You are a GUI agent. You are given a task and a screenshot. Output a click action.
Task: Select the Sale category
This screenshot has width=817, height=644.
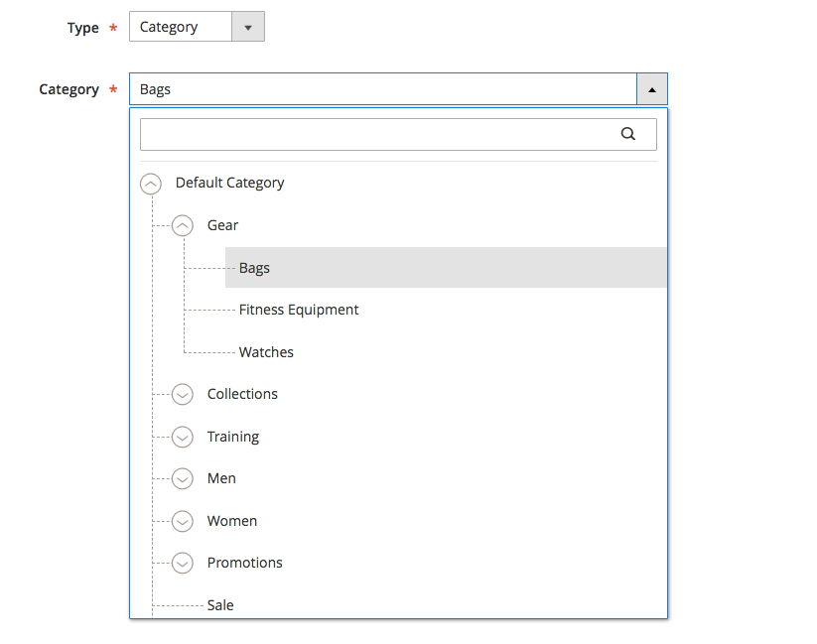(220, 605)
